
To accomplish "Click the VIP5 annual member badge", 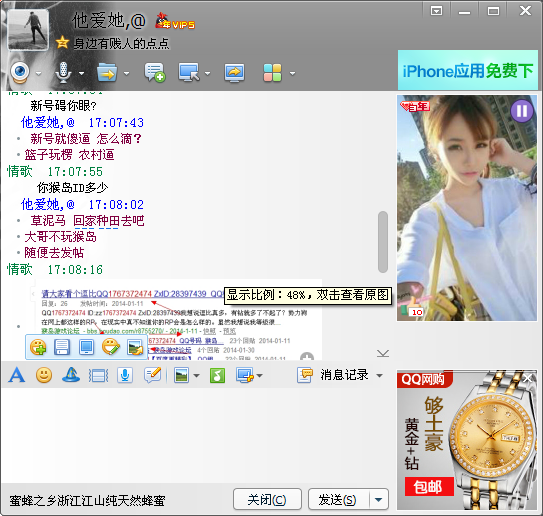I will [175, 21].
